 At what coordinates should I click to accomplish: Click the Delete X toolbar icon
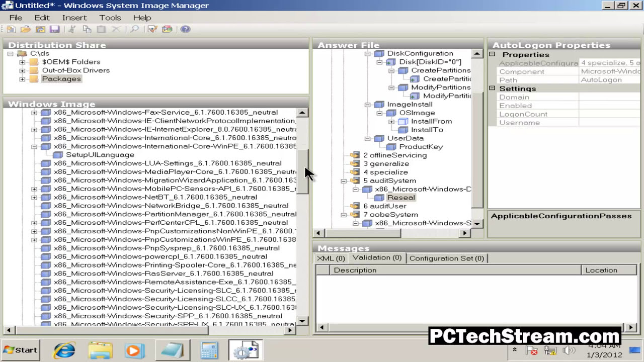point(116,29)
